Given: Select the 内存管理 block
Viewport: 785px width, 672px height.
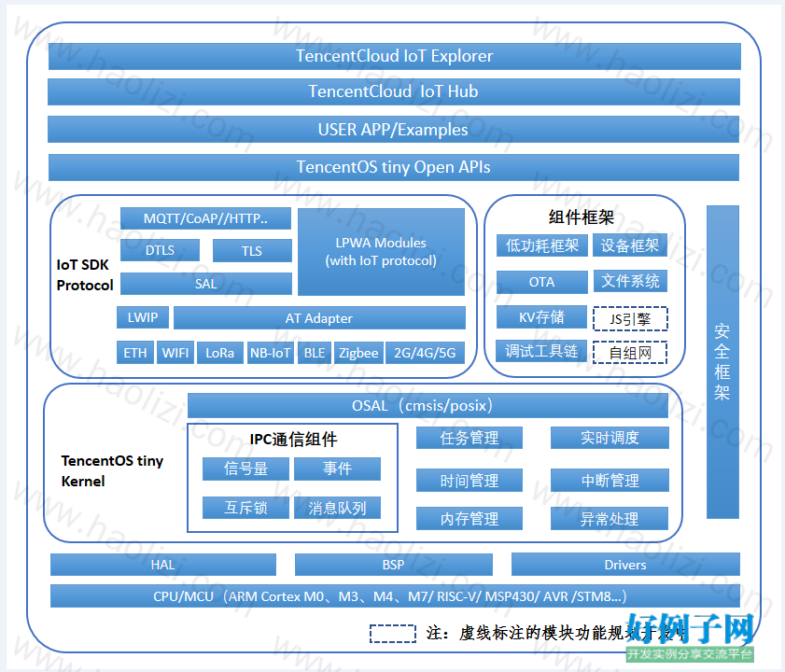Looking at the screenshot, I should [x=470, y=518].
